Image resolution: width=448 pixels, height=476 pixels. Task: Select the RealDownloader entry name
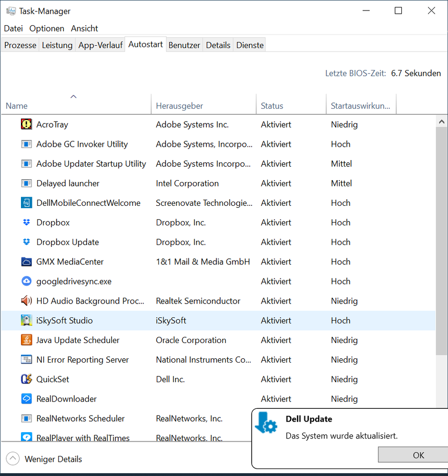[66, 399]
